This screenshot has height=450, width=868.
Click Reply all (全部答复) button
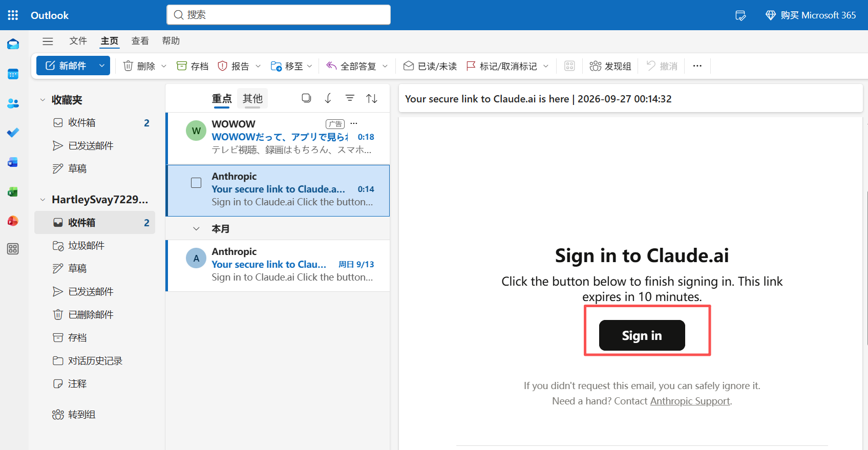[352, 66]
